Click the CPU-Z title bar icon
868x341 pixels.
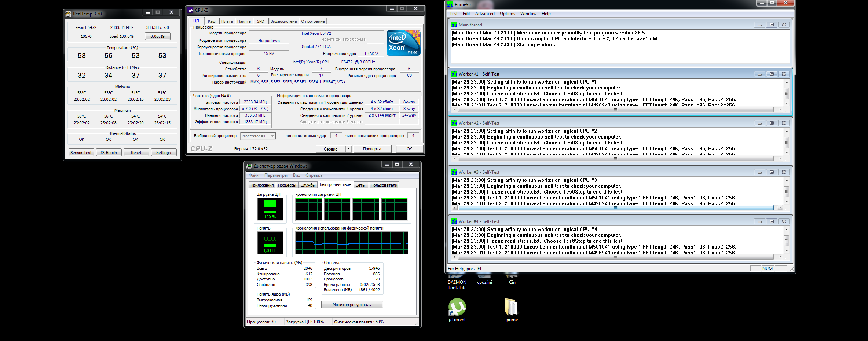tap(190, 10)
